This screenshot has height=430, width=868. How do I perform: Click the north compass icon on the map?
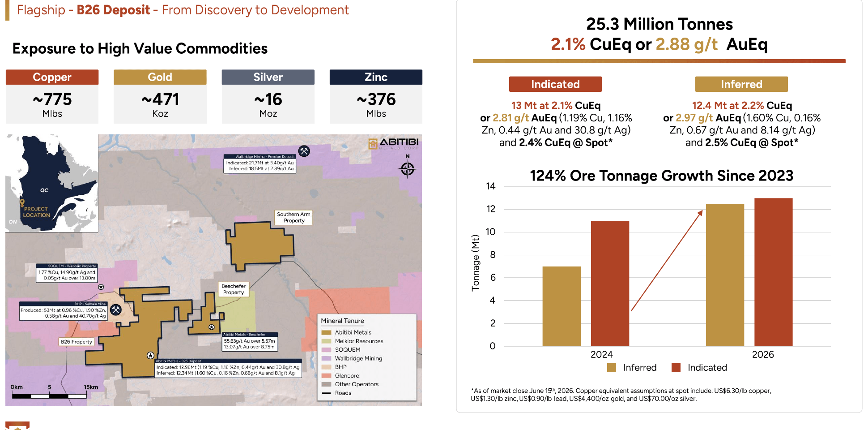click(407, 167)
